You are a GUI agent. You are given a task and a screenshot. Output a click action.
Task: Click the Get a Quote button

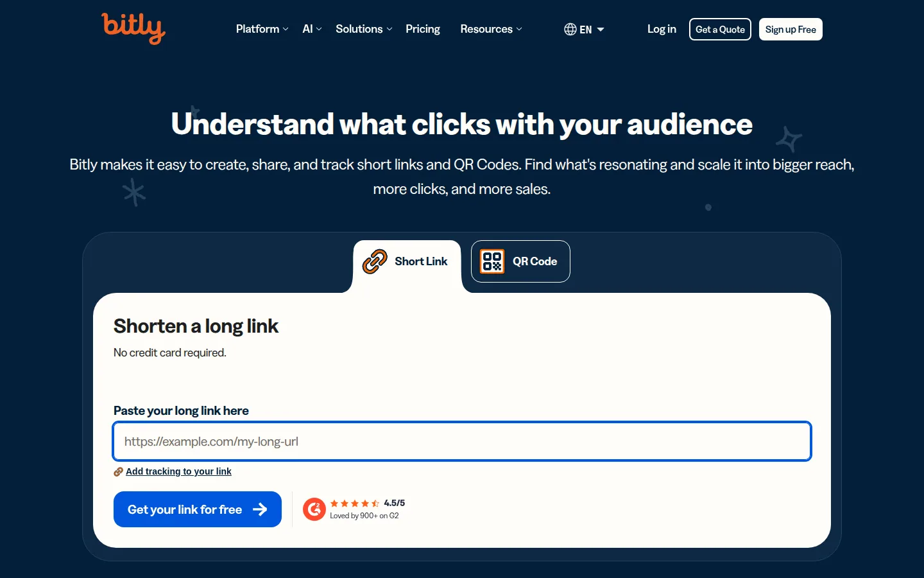(x=720, y=30)
